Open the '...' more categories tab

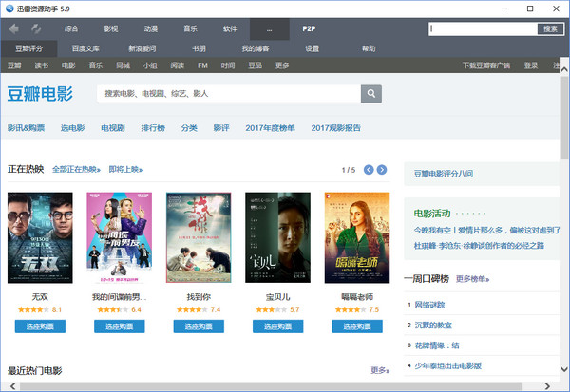coord(270,29)
